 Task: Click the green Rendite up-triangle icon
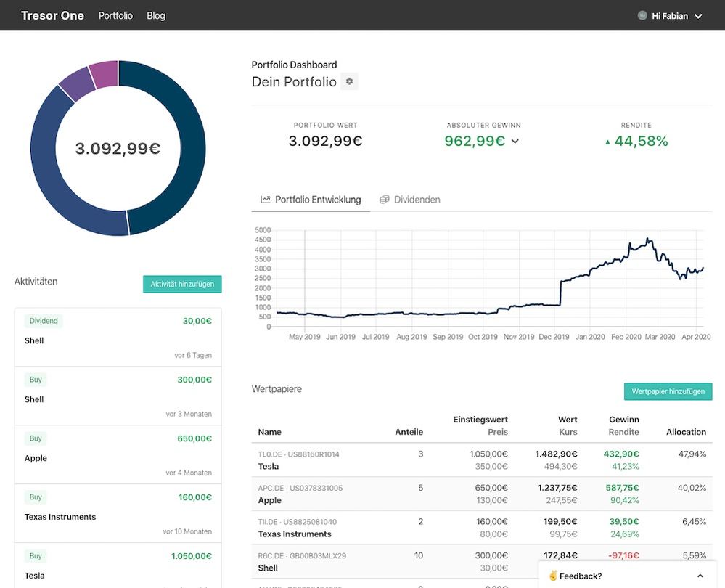607,142
